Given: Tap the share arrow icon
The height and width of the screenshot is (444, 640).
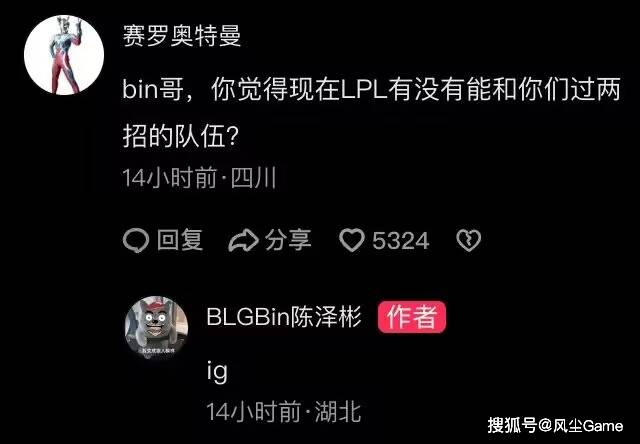Looking at the screenshot, I should (243, 240).
